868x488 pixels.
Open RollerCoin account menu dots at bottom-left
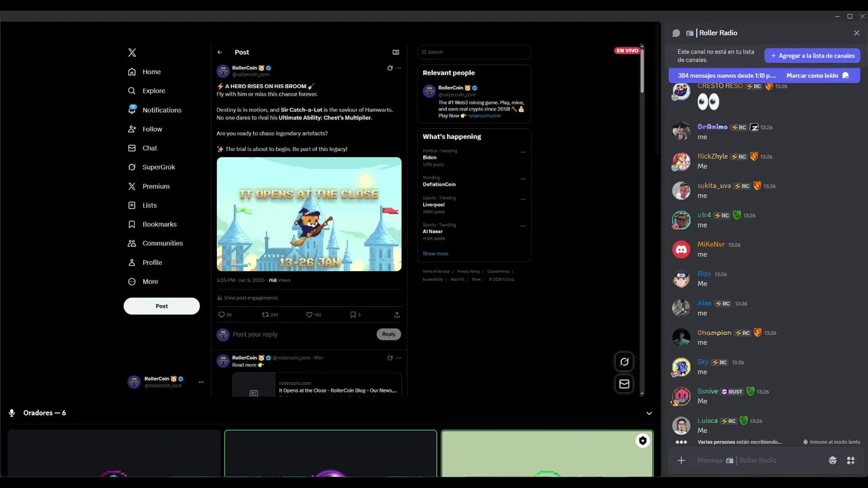201,382
